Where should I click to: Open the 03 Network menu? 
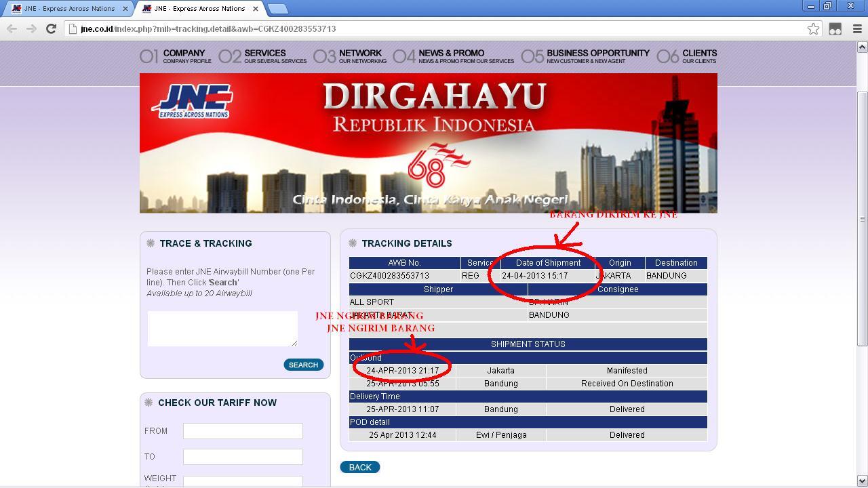point(350,56)
